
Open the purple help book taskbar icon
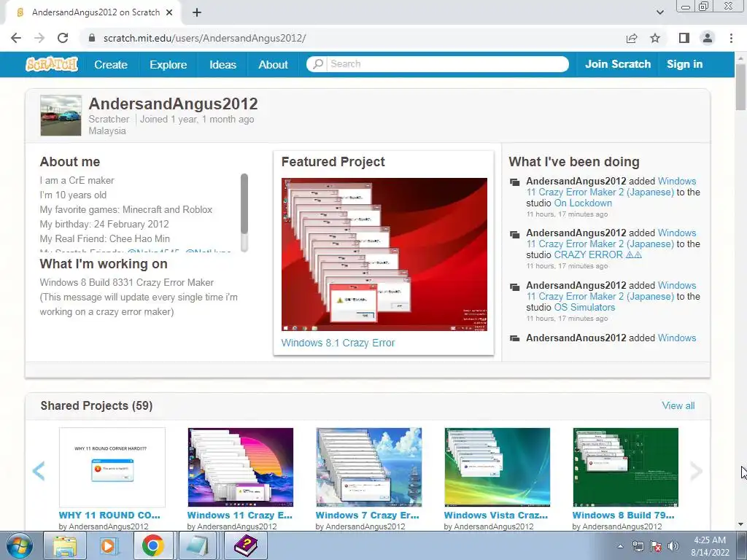coord(245,545)
